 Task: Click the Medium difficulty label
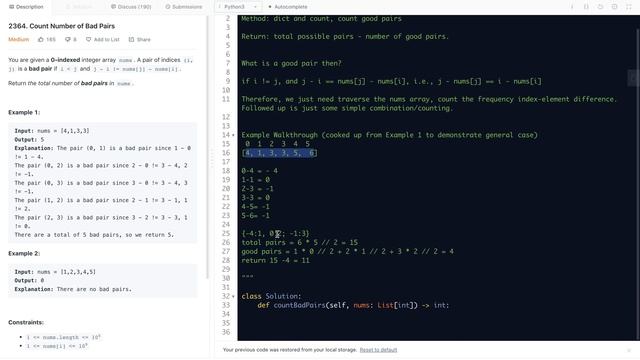(x=19, y=40)
